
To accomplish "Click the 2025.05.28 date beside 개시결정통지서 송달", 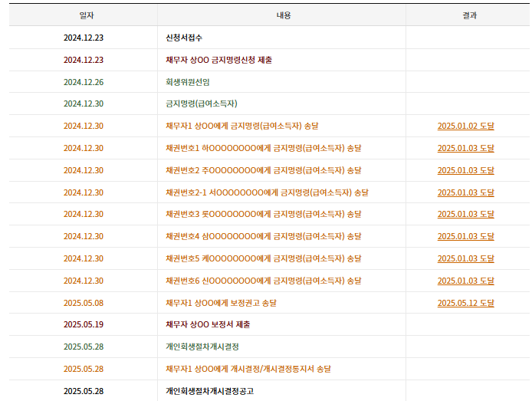I will pos(84,369).
